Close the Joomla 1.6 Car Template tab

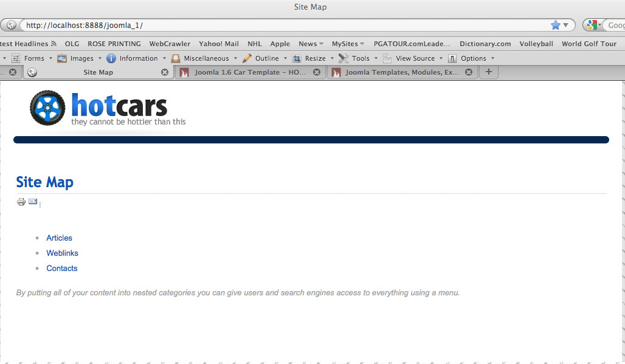[317, 72]
